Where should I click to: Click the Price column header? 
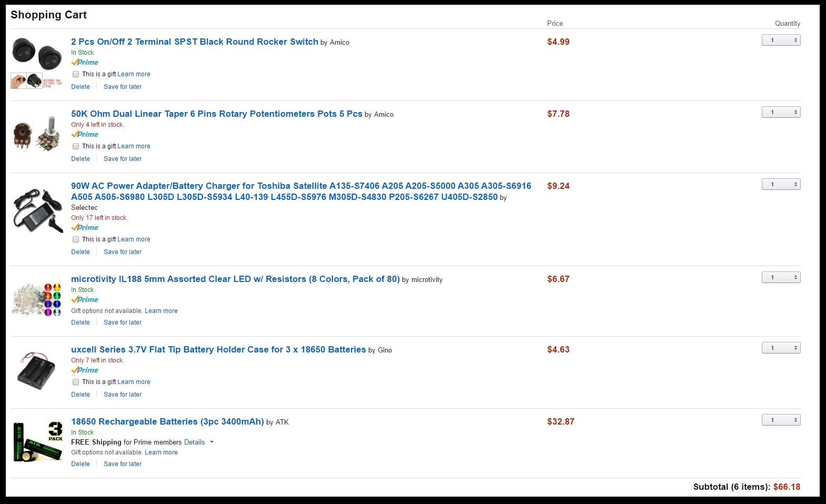tap(555, 23)
